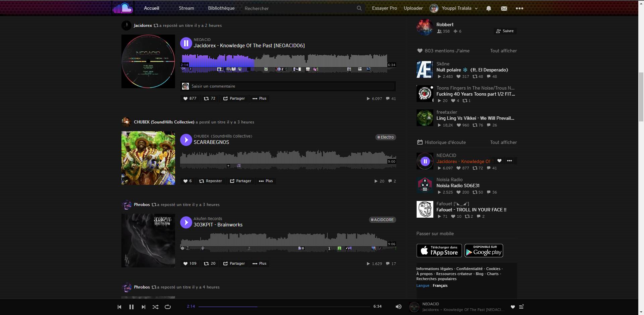This screenshot has height=315, width=644.
Task: Open the Plus options for SCARABEGNOS
Action: click(266, 181)
